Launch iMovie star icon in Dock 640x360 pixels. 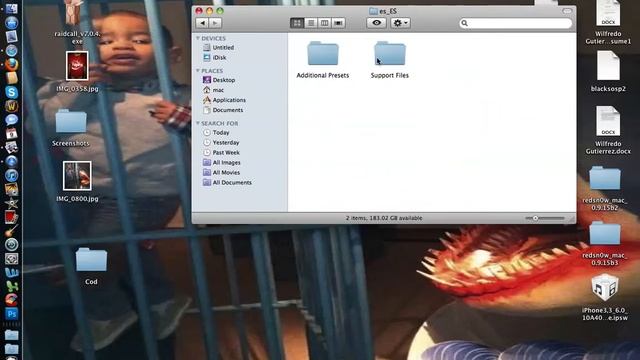pyautogui.click(x=11, y=203)
